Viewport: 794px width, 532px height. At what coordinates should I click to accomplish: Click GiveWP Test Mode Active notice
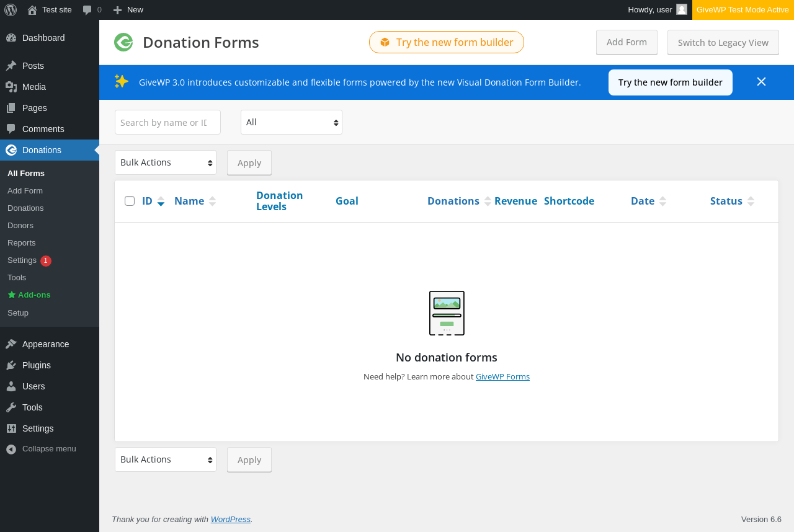click(743, 10)
